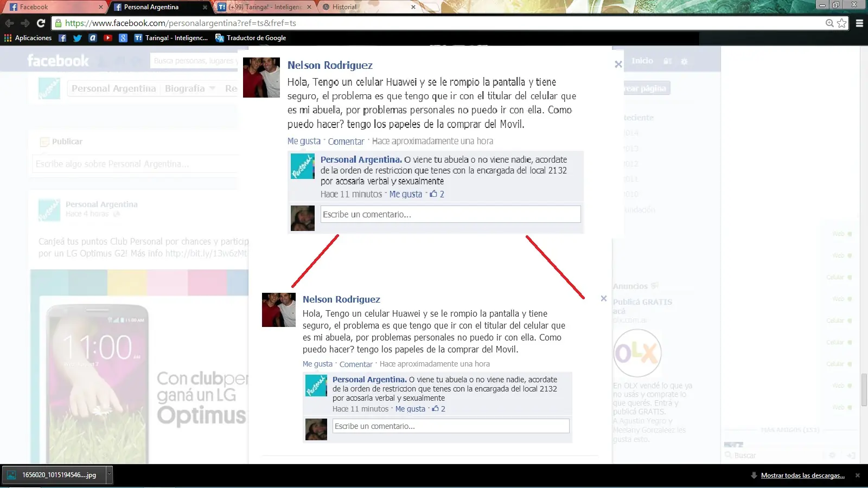Select the Personal Argentina page tab

114,88
